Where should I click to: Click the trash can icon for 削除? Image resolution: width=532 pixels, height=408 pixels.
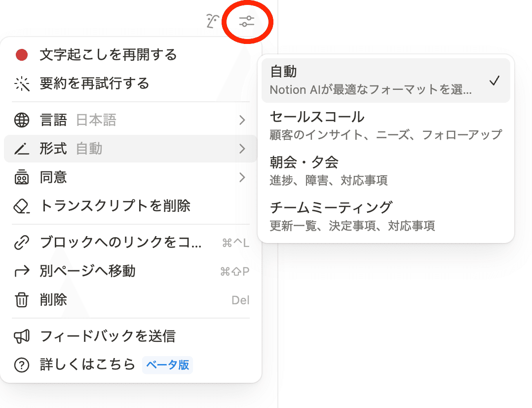(22, 300)
